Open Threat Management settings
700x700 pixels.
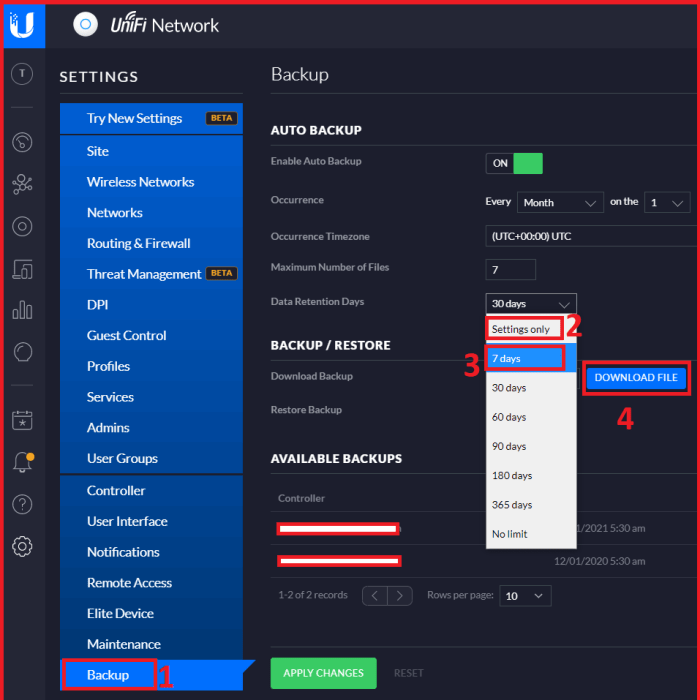point(151,274)
